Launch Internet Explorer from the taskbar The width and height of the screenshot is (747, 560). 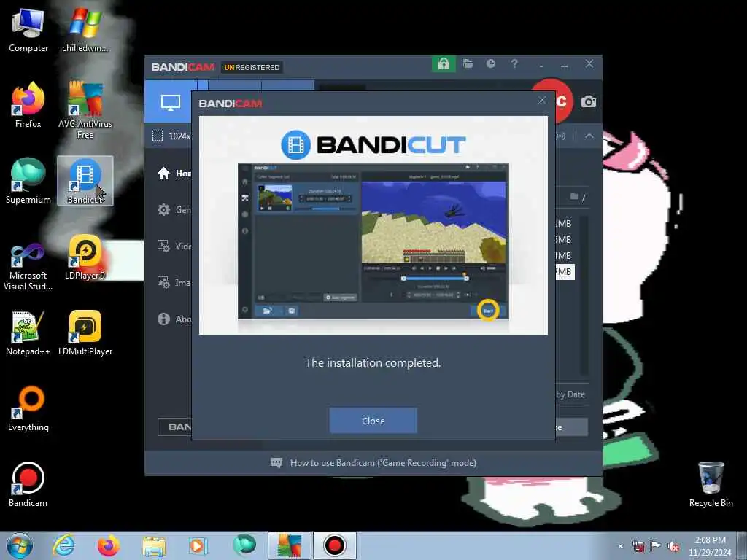(63, 545)
